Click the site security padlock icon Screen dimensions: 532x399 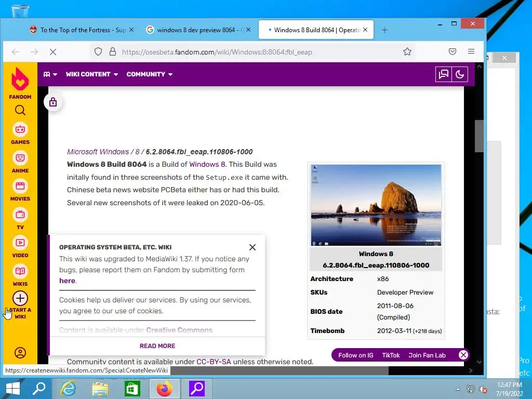(113, 51)
